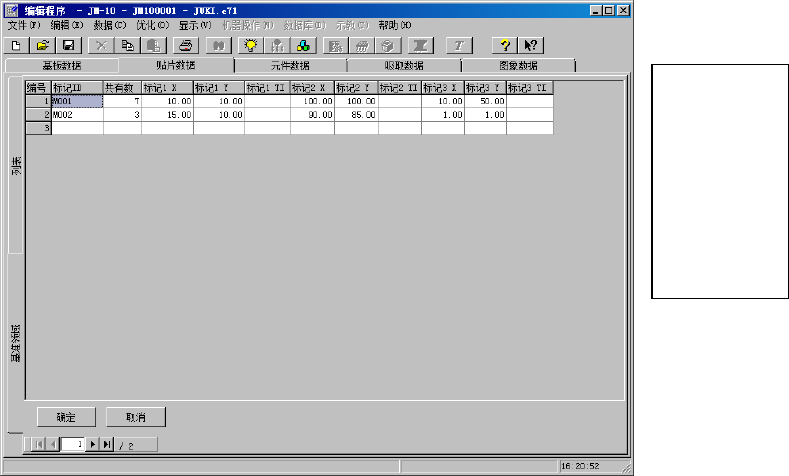Viewport: 789px width, 476px height.
Task: Switch to the 基板数据 tab
Action: tap(62, 65)
